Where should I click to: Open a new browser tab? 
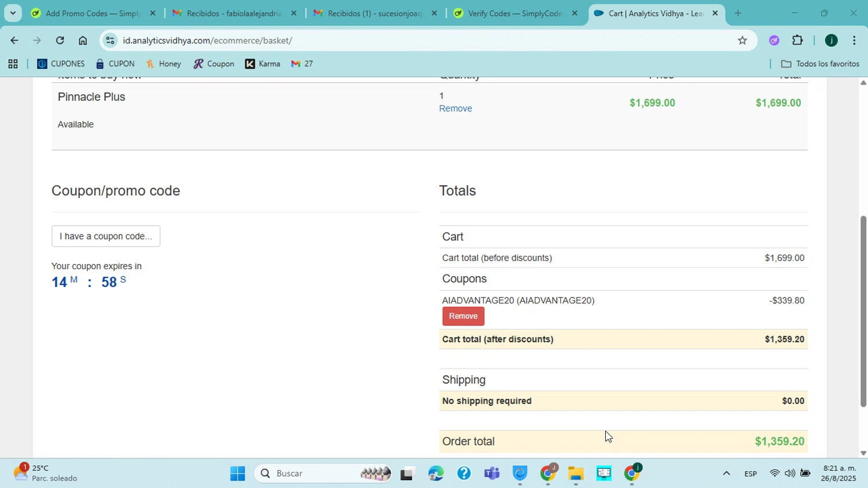pyautogui.click(x=738, y=13)
